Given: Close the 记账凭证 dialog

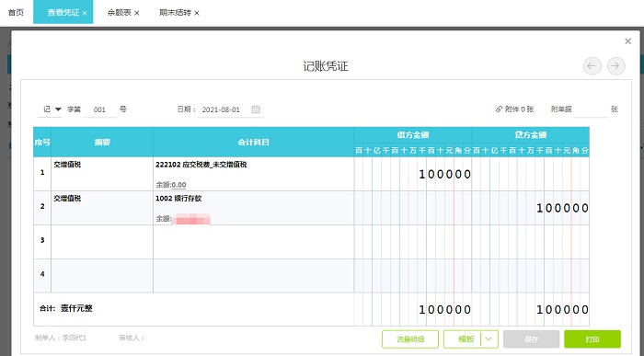Looking at the screenshot, I should (627, 41).
